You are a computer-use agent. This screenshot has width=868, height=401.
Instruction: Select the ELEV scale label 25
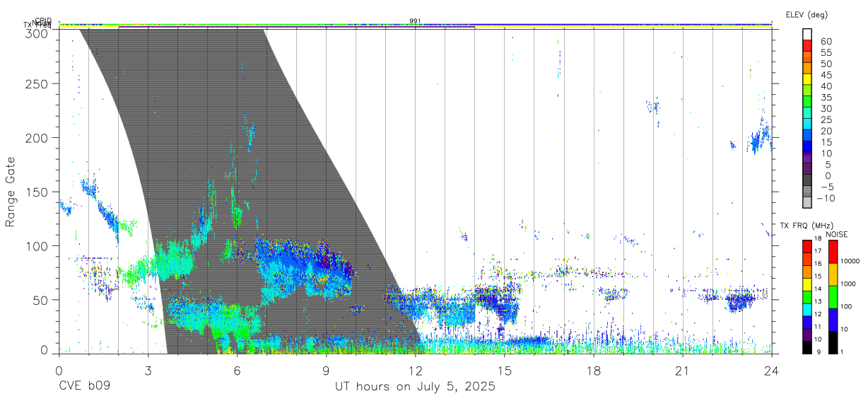point(826,120)
